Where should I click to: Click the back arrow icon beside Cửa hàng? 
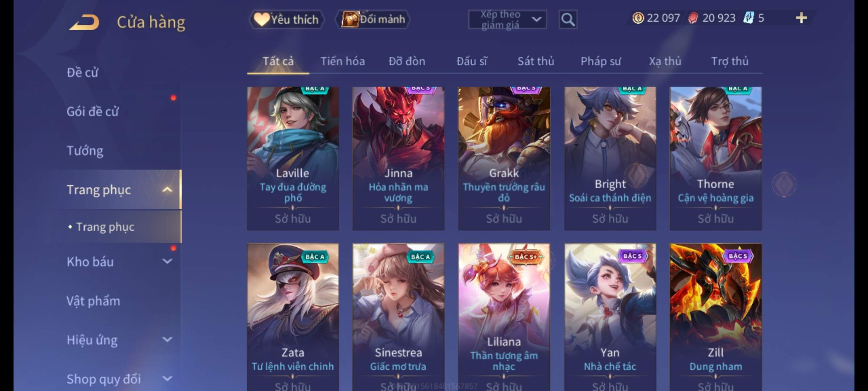pos(84,22)
